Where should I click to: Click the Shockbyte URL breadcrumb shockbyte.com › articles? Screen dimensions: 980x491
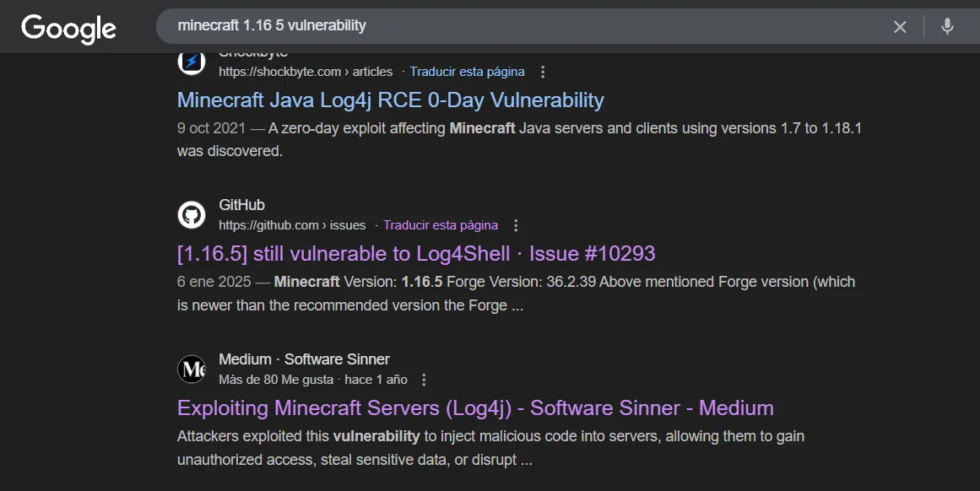tap(306, 72)
